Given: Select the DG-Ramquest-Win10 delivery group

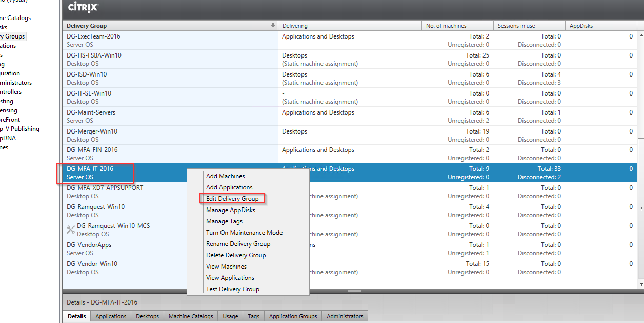Looking at the screenshot, I should (x=350, y=211).
